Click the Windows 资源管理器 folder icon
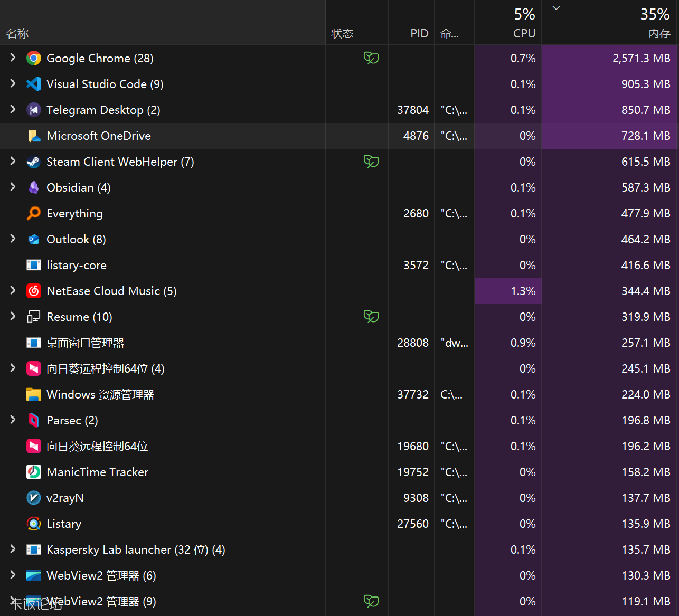 [x=34, y=394]
